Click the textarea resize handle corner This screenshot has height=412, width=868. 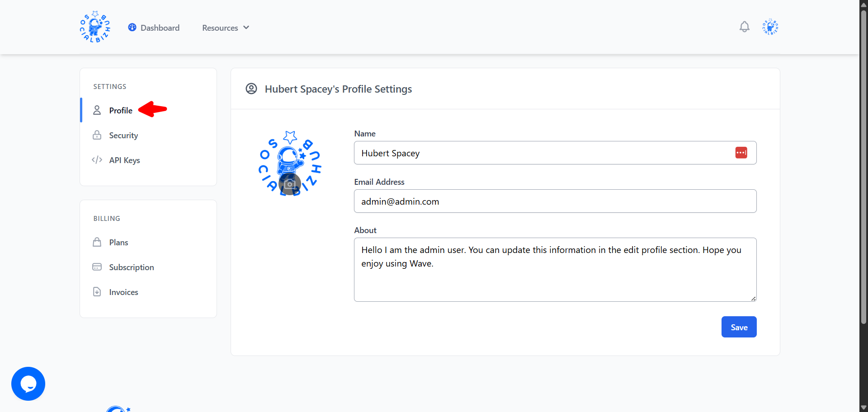point(753,299)
